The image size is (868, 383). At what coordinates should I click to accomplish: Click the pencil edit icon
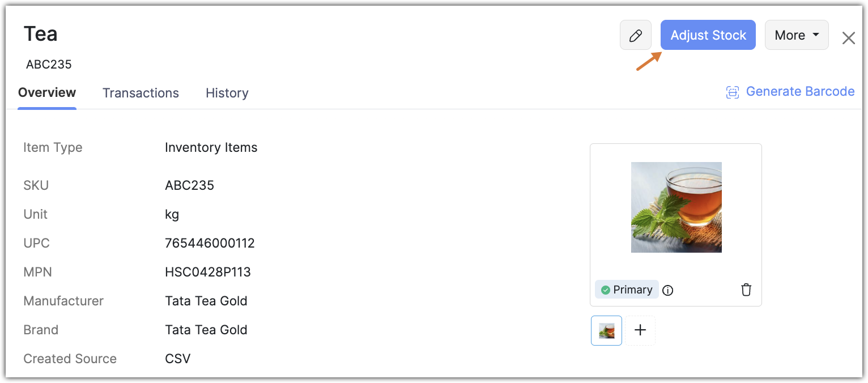click(635, 36)
